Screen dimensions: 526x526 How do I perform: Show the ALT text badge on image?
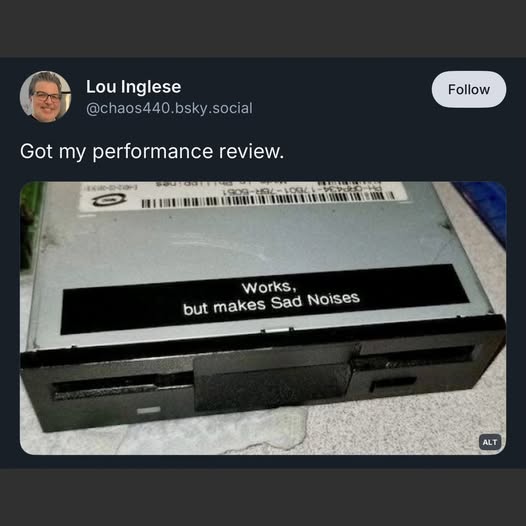tap(490, 442)
